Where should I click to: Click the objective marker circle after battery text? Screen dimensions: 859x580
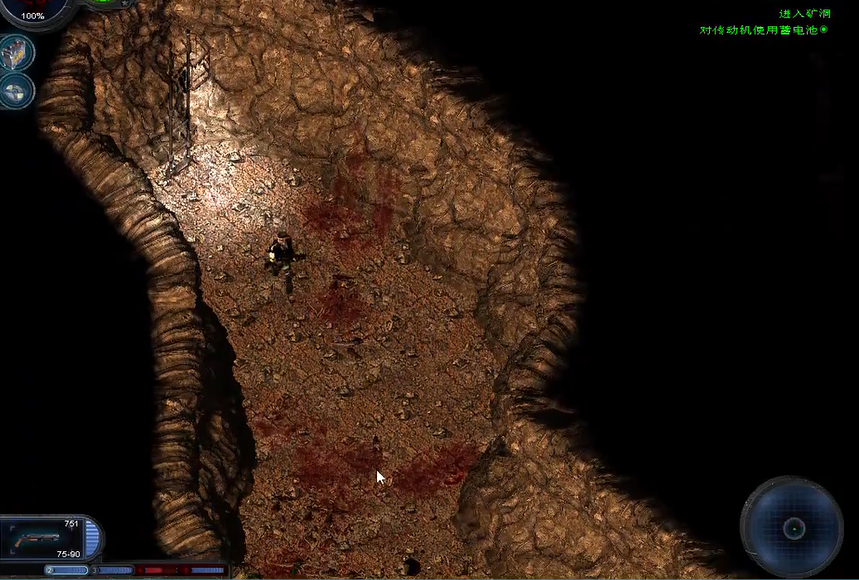pos(824,30)
